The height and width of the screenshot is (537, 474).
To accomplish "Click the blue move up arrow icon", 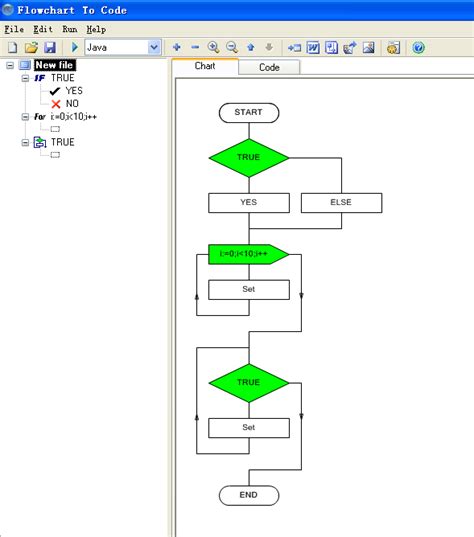I will [251, 47].
